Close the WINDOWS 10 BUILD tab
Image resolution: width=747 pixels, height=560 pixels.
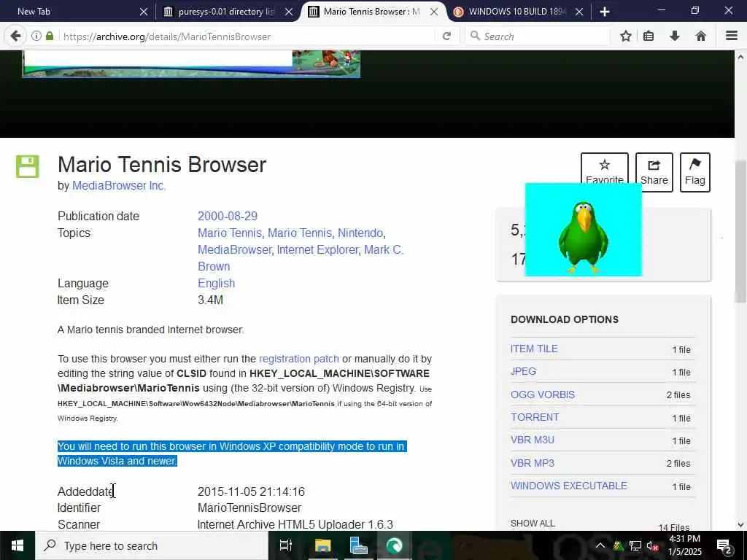point(579,12)
